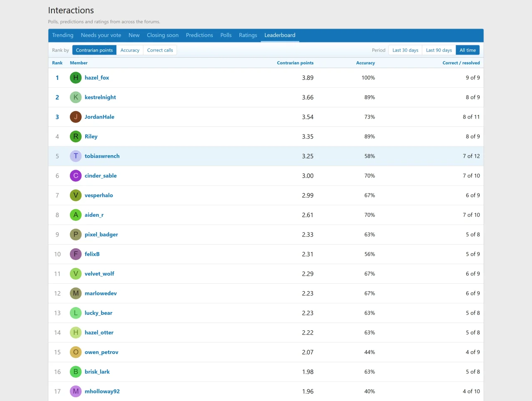Open the Ratings tab

[248, 35]
